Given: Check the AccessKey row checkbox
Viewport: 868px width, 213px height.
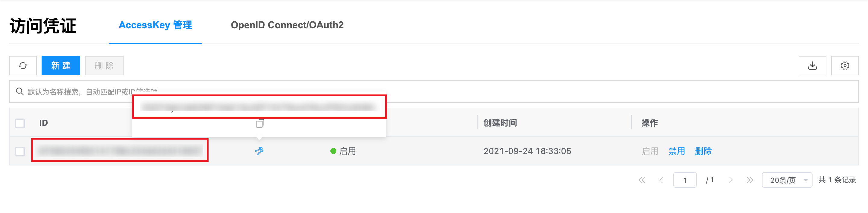Looking at the screenshot, I should point(20,151).
